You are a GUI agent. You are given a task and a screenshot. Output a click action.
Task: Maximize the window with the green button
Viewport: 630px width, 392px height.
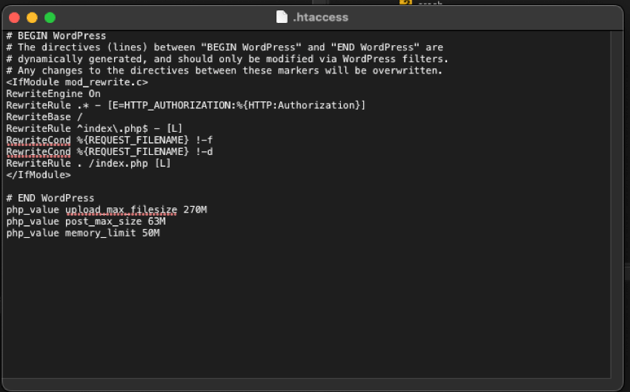[x=50, y=18]
